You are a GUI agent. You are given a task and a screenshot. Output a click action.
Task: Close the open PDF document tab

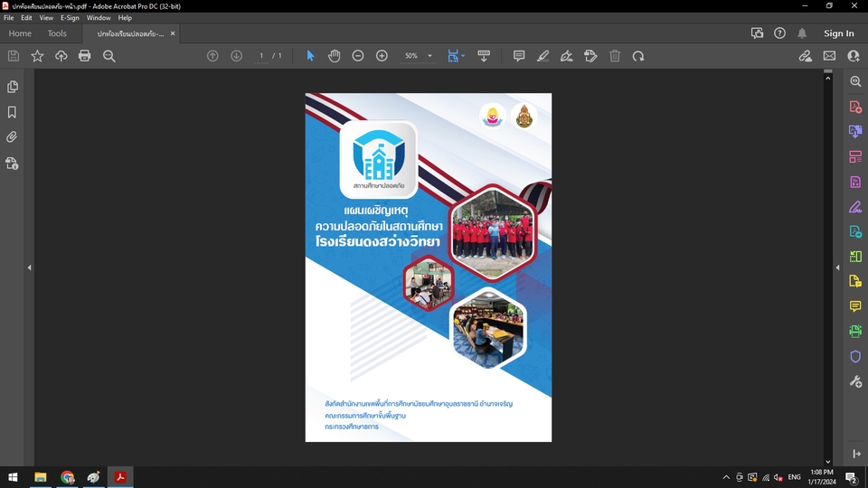coord(173,33)
